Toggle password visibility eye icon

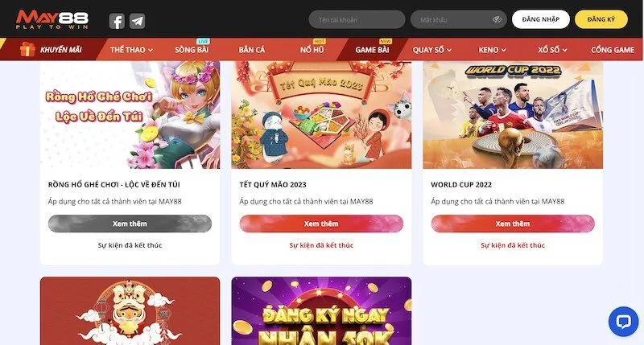coord(497,19)
